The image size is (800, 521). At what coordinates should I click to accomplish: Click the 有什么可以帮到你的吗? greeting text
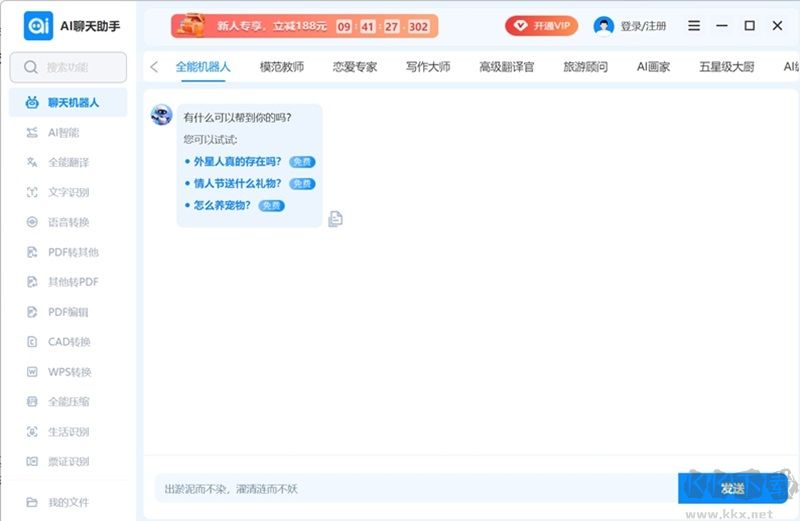click(x=237, y=118)
